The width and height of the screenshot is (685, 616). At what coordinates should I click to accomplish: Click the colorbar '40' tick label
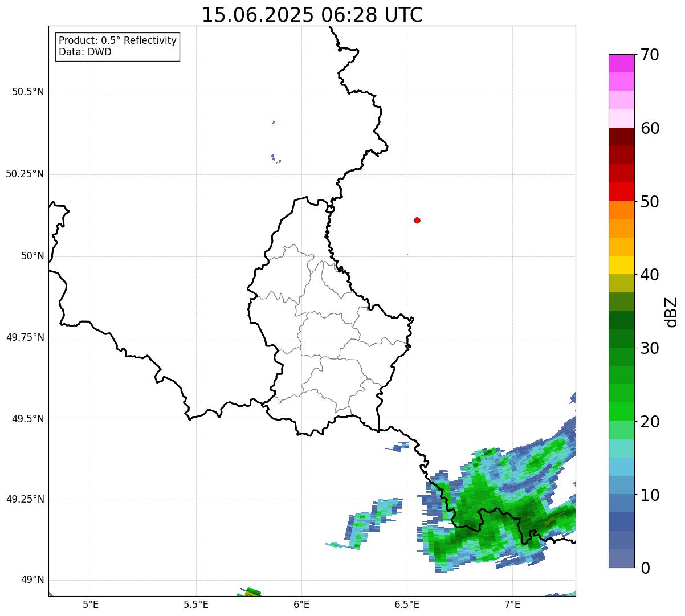click(x=650, y=275)
